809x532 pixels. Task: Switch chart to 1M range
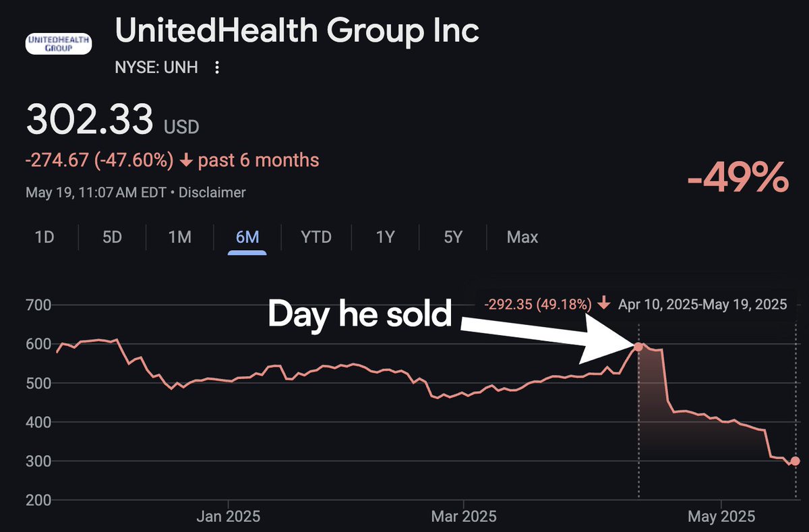pos(179,237)
